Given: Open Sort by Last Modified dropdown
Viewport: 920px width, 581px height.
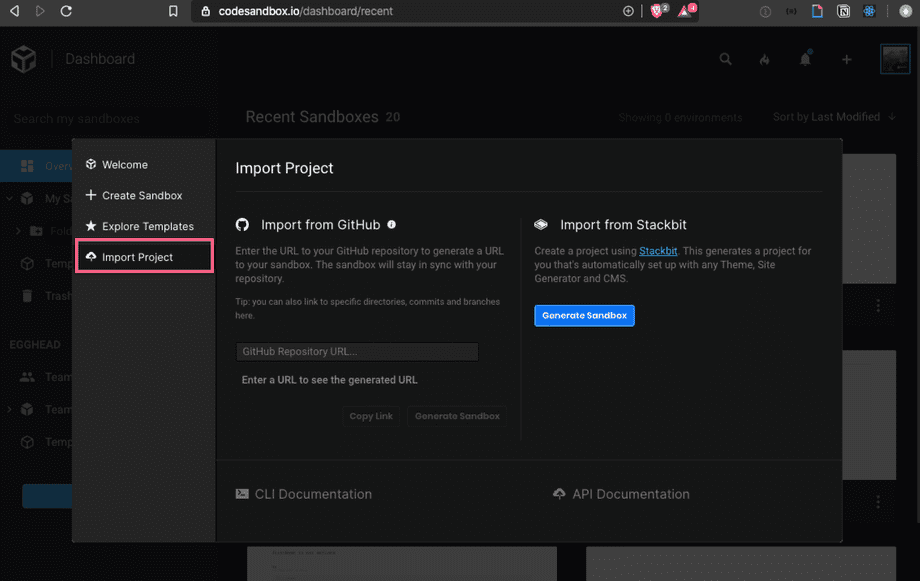Looking at the screenshot, I should 834,117.
